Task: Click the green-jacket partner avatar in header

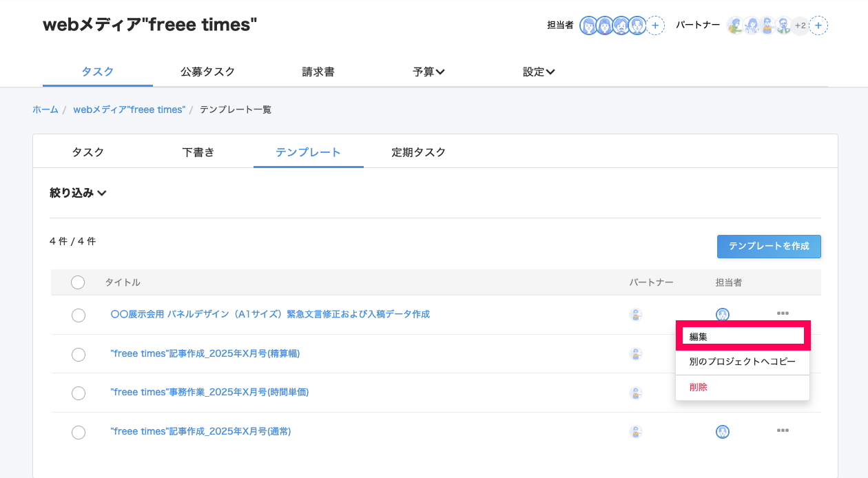Action: coord(735,25)
